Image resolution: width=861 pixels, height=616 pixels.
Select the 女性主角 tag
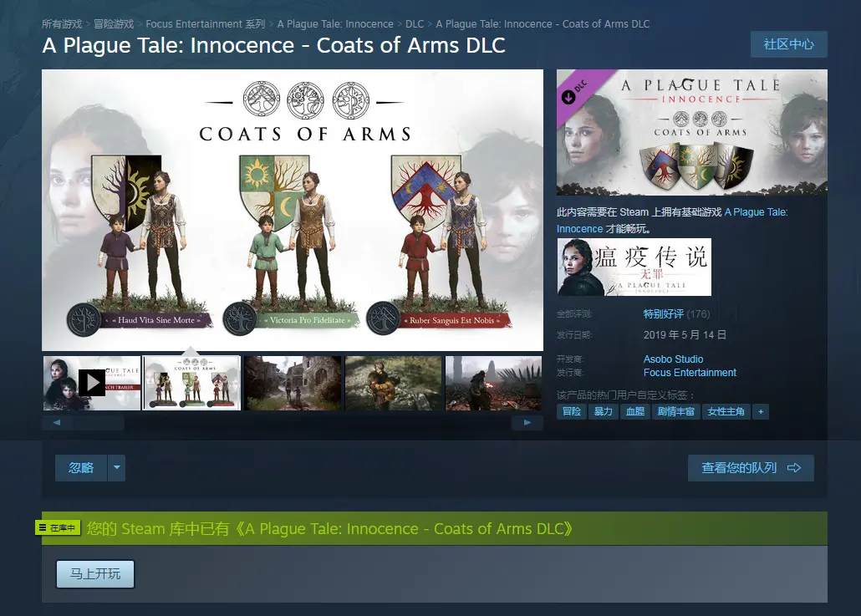(x=726, y=412)
